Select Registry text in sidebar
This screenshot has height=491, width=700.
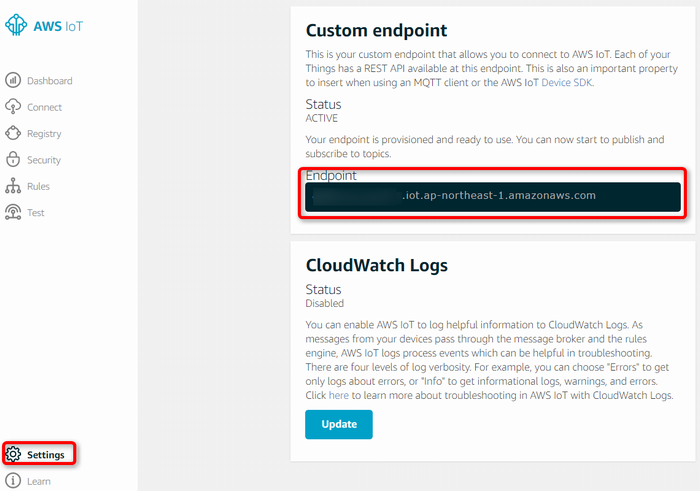coord(44,134)
